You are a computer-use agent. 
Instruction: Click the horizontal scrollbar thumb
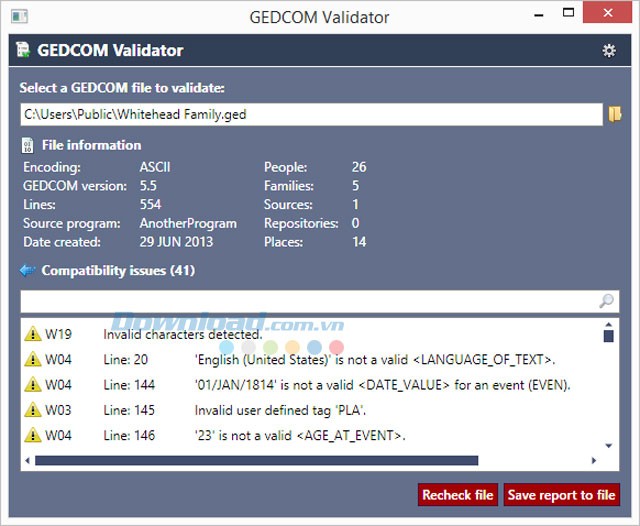(x=256, y=461)
